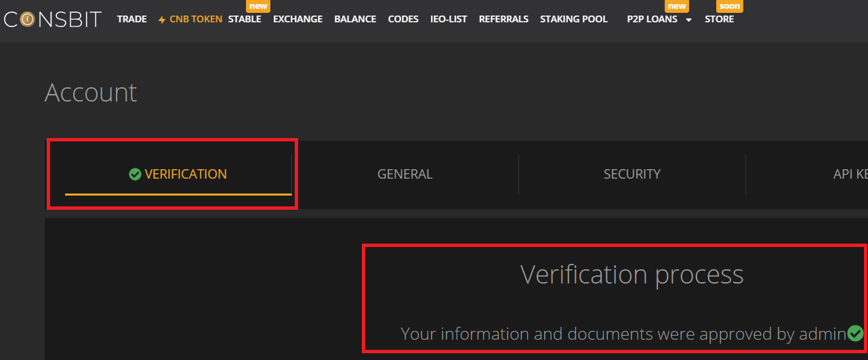The image size is (868, 360).
Task: Click green approved checkmark after admin text
Action: pyautogui.click(x=855, y=333)
